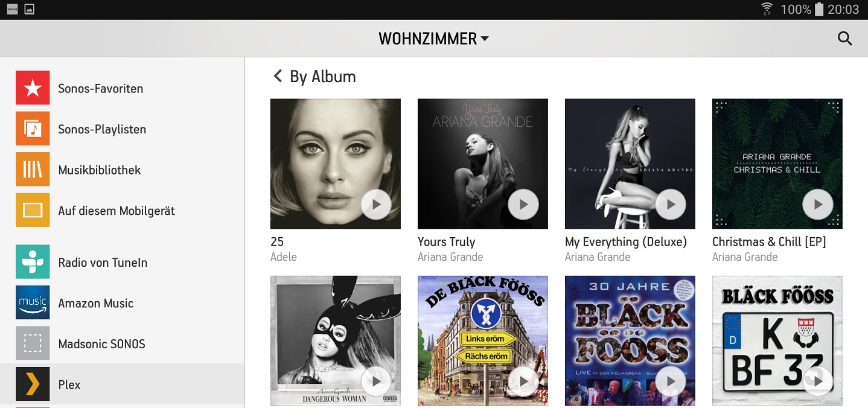Open Radio von TuneIn icon
Viewport: 868px width, 408px height.
coord(33,262)
